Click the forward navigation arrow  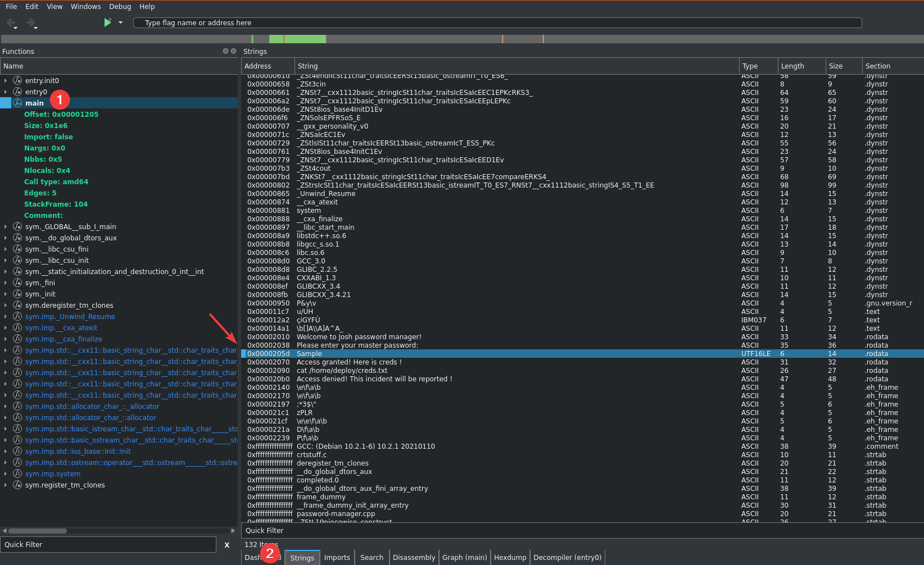click(x=31, y=22)
